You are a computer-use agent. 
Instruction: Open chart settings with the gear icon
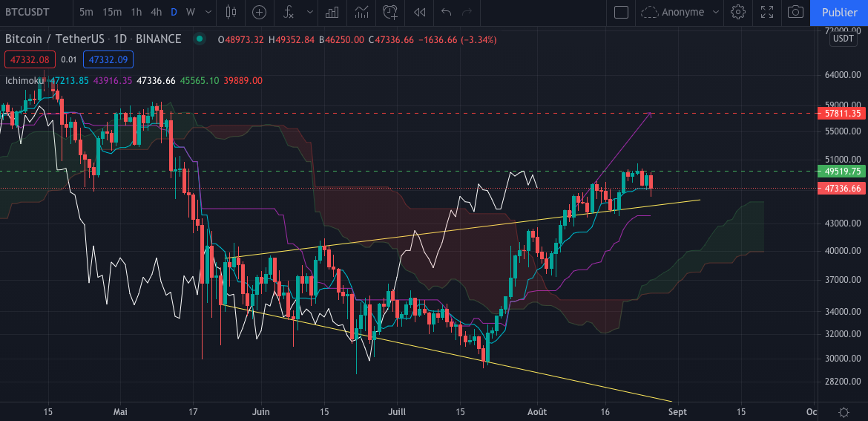click(737, 12)
